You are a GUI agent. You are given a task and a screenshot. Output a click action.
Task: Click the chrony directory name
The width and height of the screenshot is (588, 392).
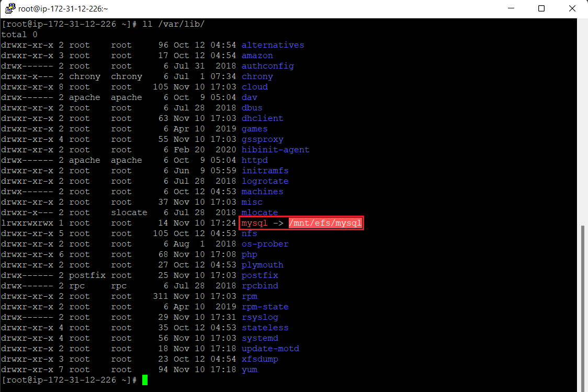click(x=257, y=76)
